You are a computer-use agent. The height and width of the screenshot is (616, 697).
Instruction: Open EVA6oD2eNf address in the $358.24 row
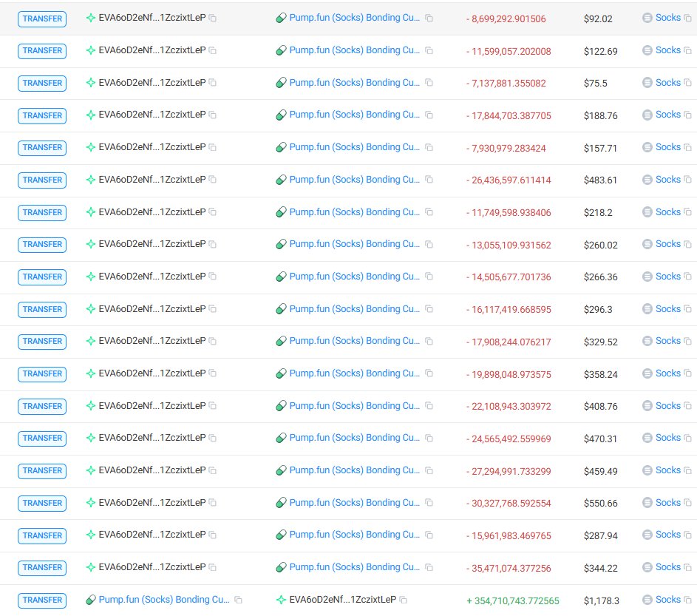coord(152,373)
